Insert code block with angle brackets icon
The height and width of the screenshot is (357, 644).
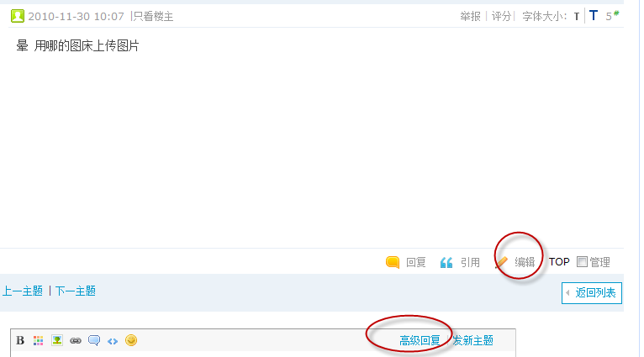tap(113, 341)
